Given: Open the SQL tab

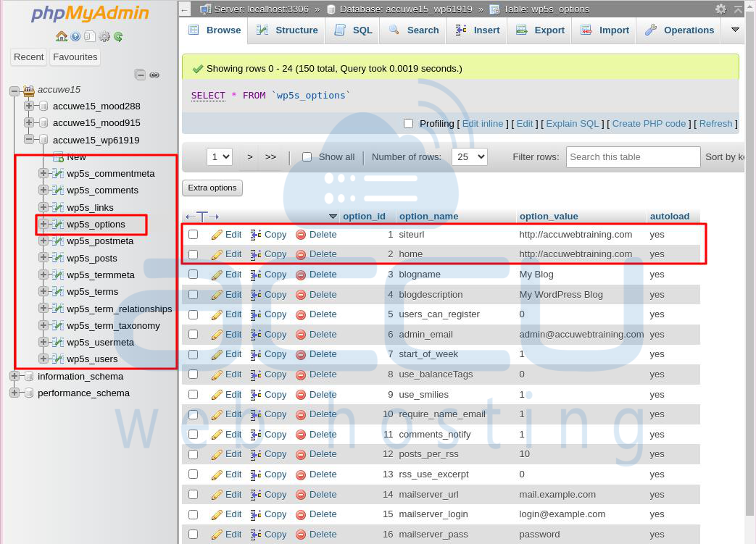Looking at the screenshot, I should pyautogui.click(x=354, y=30).
